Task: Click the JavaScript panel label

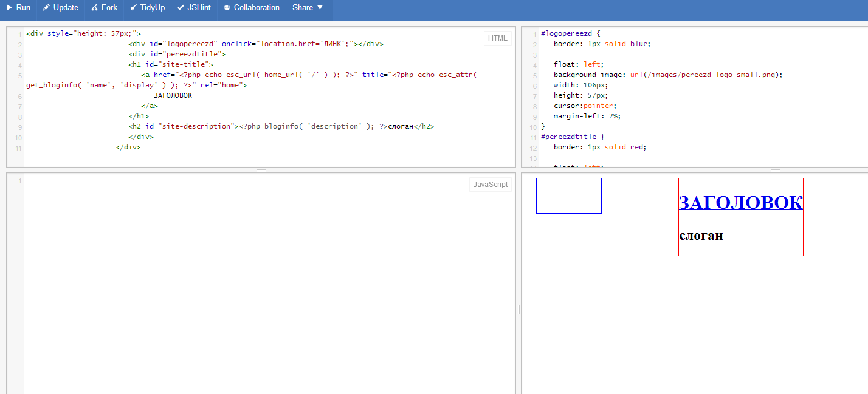Action: click(491, 185)
